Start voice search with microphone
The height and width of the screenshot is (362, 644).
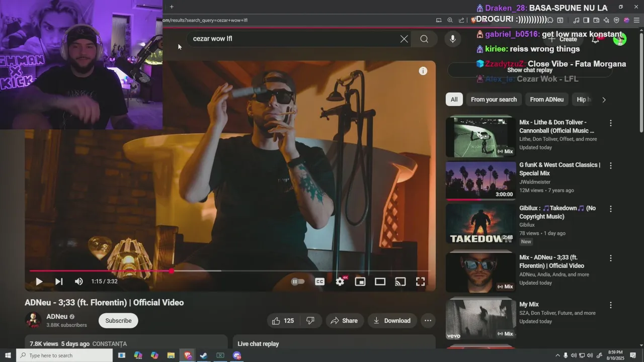453,39
